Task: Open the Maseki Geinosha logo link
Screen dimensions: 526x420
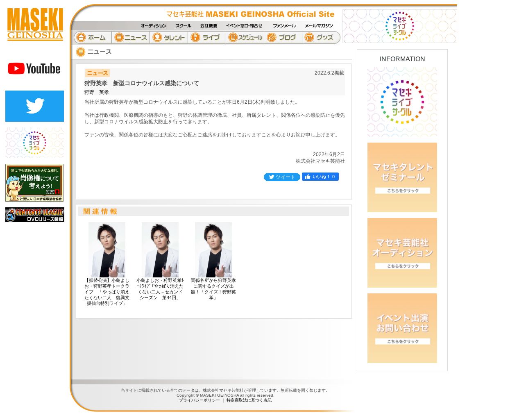Action: [x=35, y=24]
